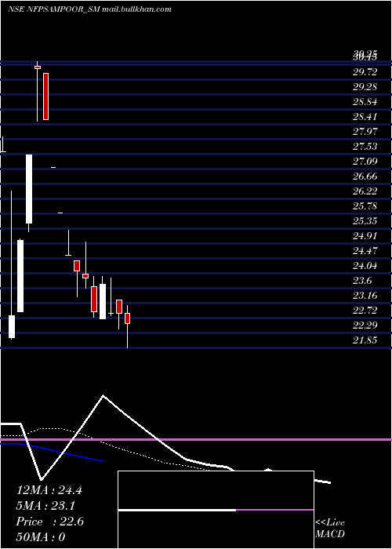Click the 27.53 price label
Screen dimensions: 392x549
pyautogui.click(x=365, y=147)
